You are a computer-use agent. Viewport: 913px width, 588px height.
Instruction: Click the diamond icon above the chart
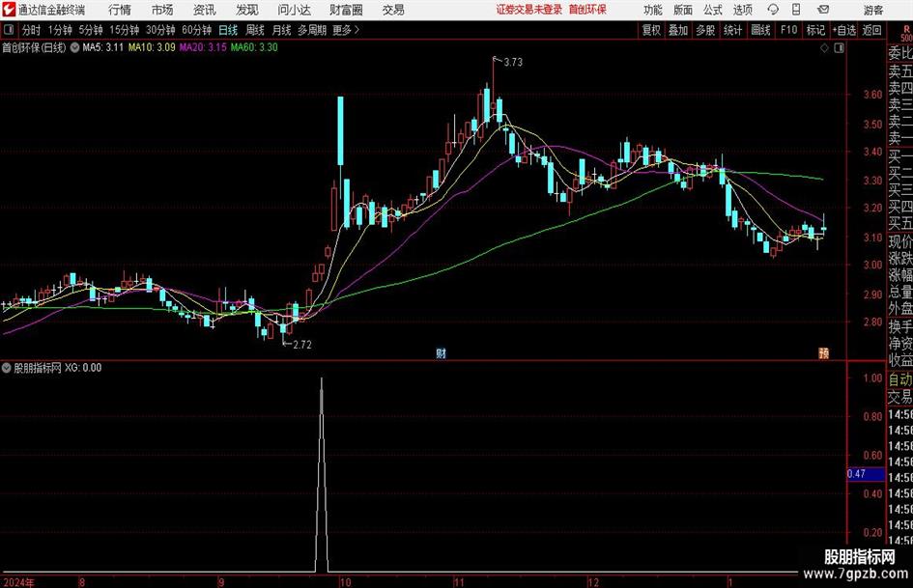[x=824, y=48]
